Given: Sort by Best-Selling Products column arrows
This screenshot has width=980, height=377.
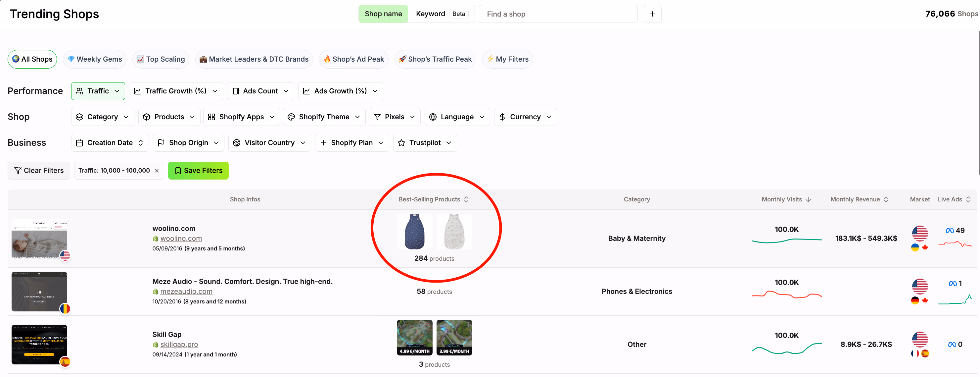Looking at the screenshot, I should point(466,199).
